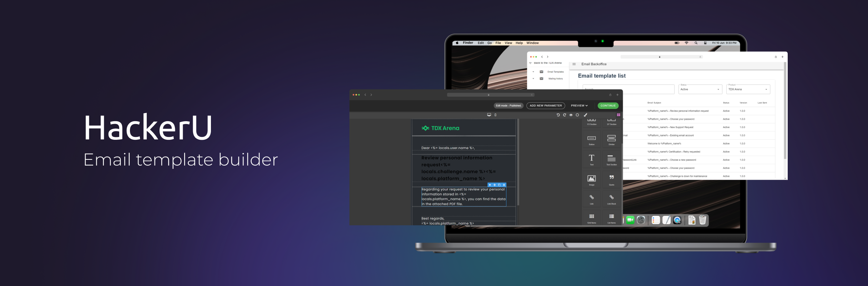Open Mailing history in sidebar
This screenshot has width=868, height=286.
click(555, 79)
